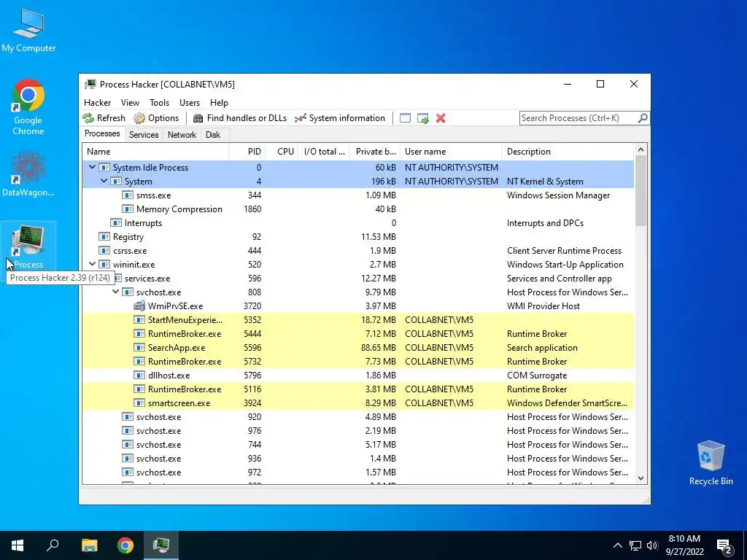
Task: Click the find window and thread icon
Action: pos(422,118)
